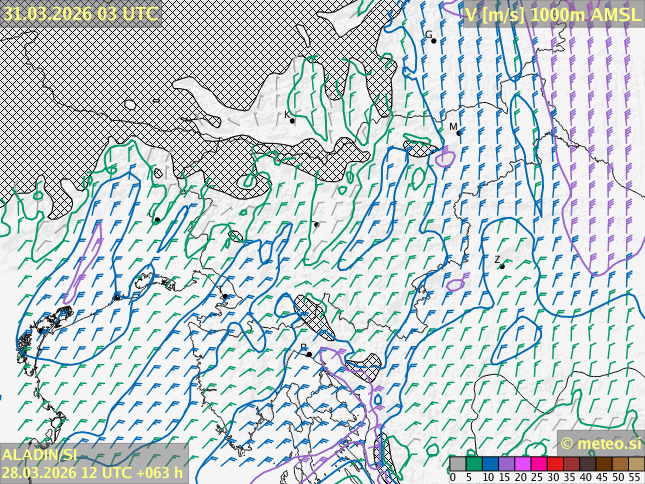
Task: Click the city marker labeled M
Action: click(x=459, y=132)
